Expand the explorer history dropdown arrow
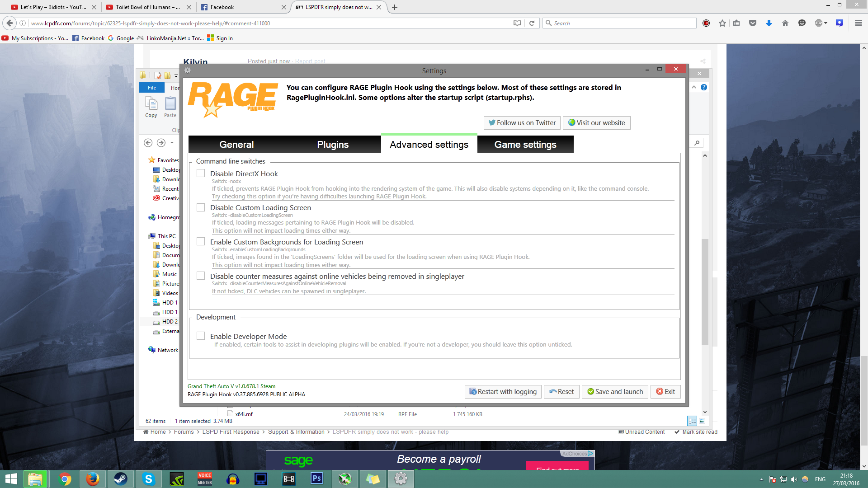This screenshot has width=868, height=488. pyautogui.click(x=172, y=143)
